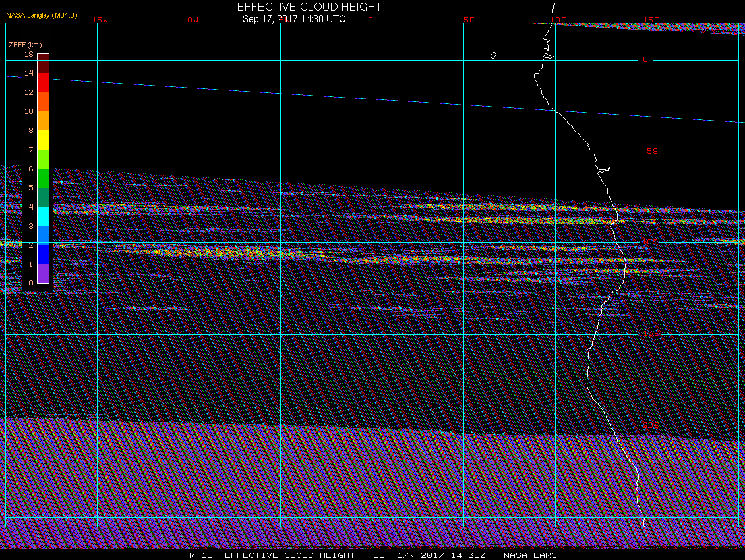The image size is (745, 560).
Task: Click the dark blue 1–2 km swatch
Action: pyautogui.click(x=44, y=254)
